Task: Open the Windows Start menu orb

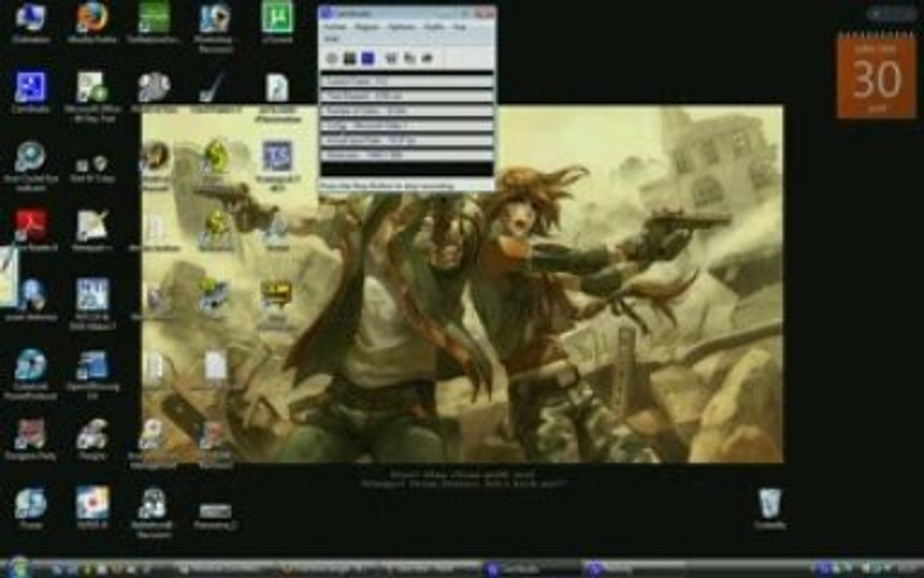Action: pyautogui.click(x=18, y=568)
